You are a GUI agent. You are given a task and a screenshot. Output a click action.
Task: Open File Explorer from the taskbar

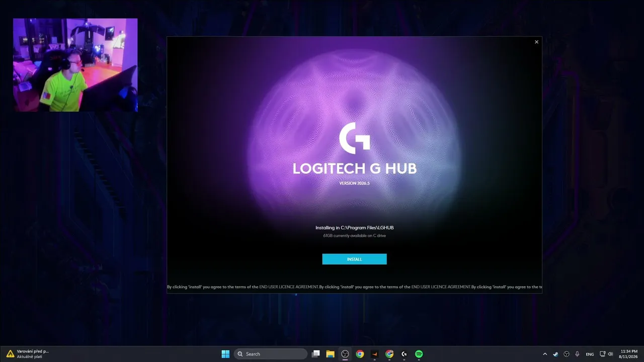331,354
